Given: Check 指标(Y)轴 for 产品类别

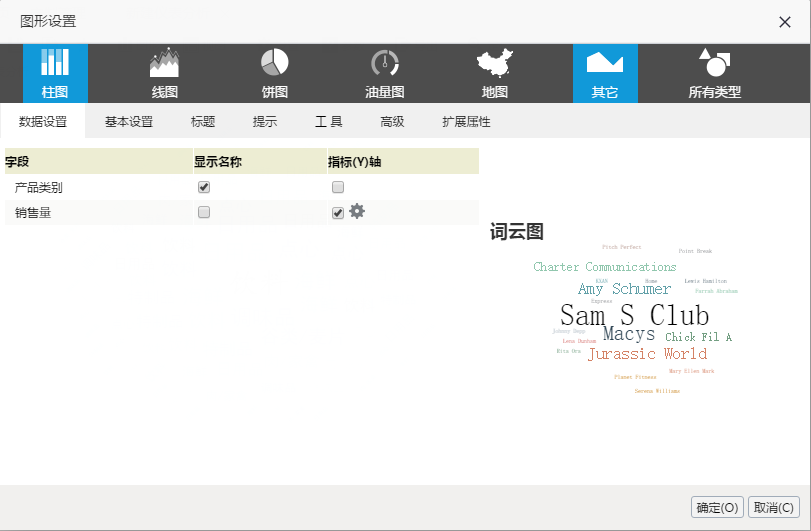Looking at the screenshot, I should tap(338, 187).
